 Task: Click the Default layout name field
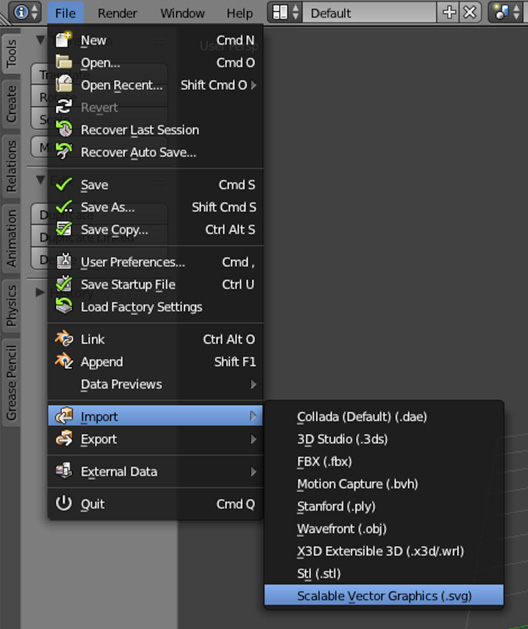pyautogui.click(x=370, y=13)
